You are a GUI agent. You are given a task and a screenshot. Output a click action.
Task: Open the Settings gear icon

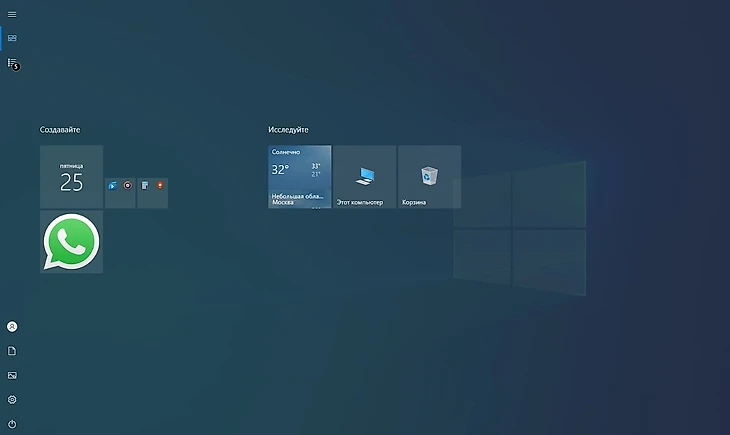point(12,399)
